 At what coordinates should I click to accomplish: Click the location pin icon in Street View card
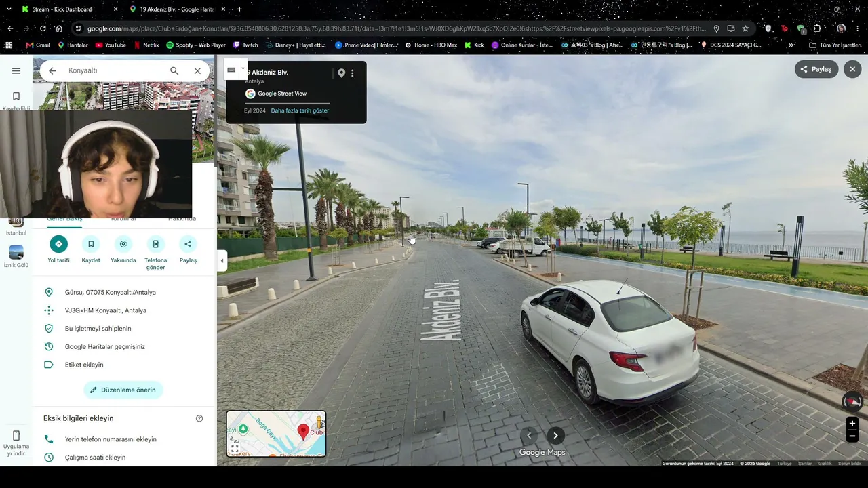[341, 73]
